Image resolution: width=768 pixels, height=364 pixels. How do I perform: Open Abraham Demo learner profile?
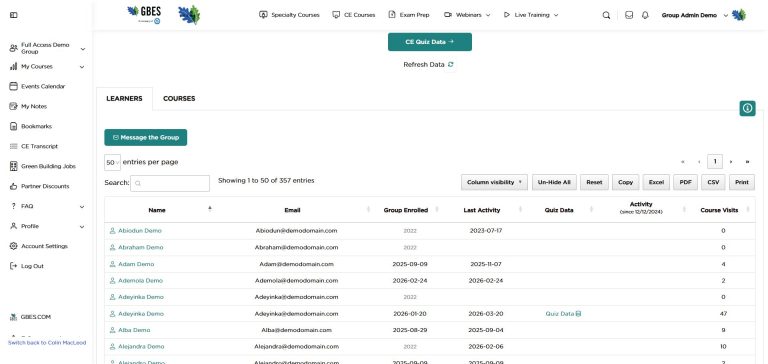tap(141, 247)
